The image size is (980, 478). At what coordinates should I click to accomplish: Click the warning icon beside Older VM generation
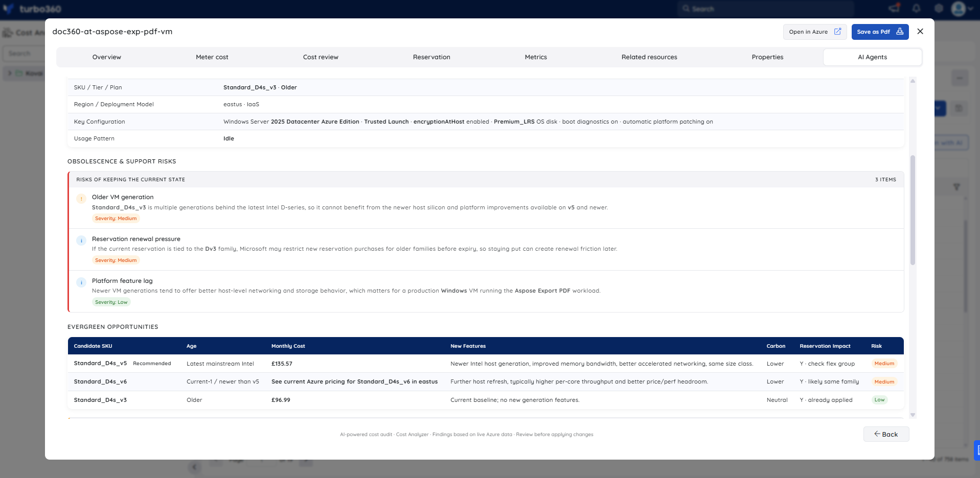(x=81, y=199)
